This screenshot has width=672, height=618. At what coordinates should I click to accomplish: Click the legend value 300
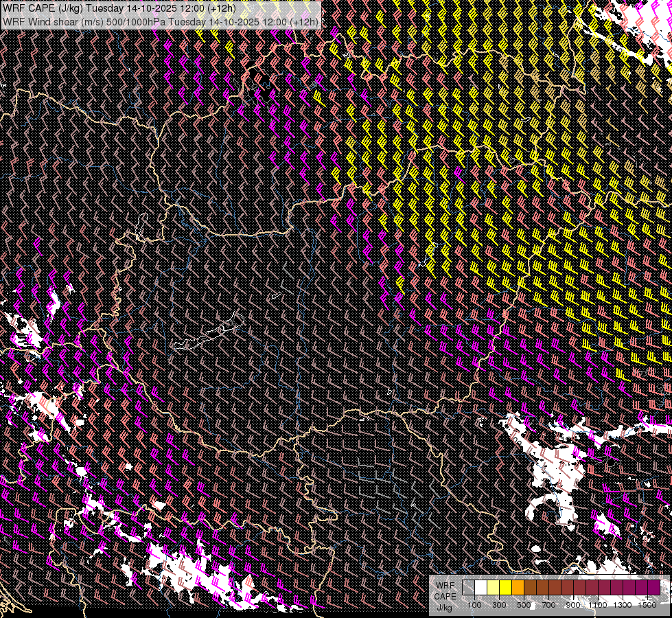pos(499,605)
